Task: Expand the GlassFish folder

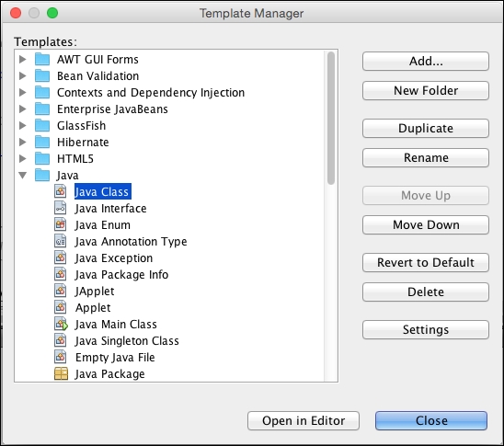Action: click(22, 125)
